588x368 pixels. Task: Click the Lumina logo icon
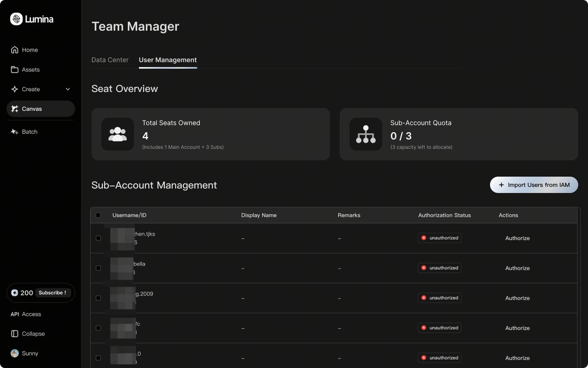(17, 19)
